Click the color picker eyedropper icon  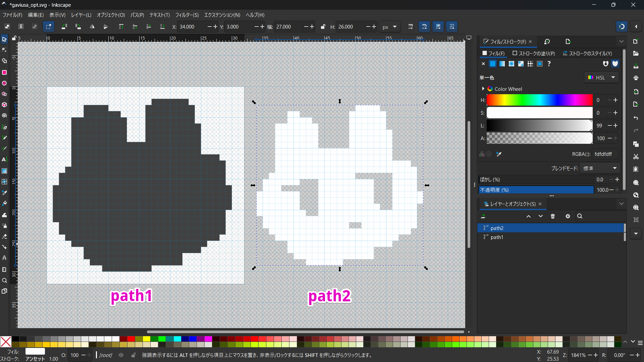(x=499, y=154)
